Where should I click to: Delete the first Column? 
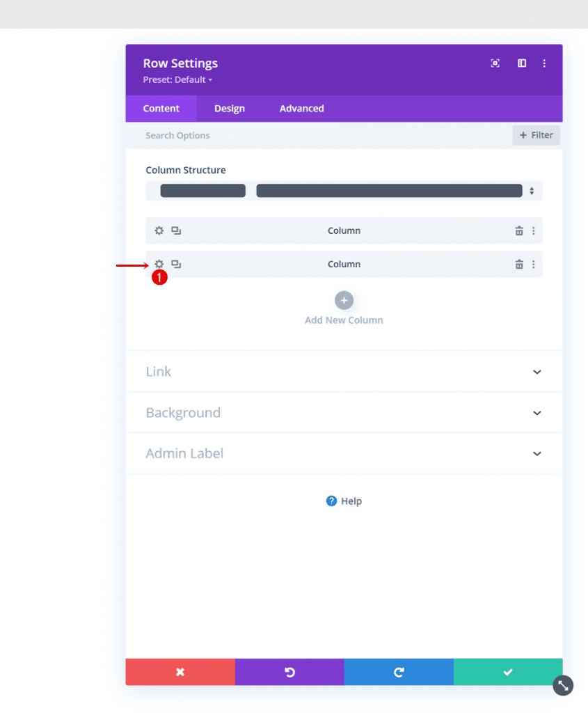pos(519,230)
